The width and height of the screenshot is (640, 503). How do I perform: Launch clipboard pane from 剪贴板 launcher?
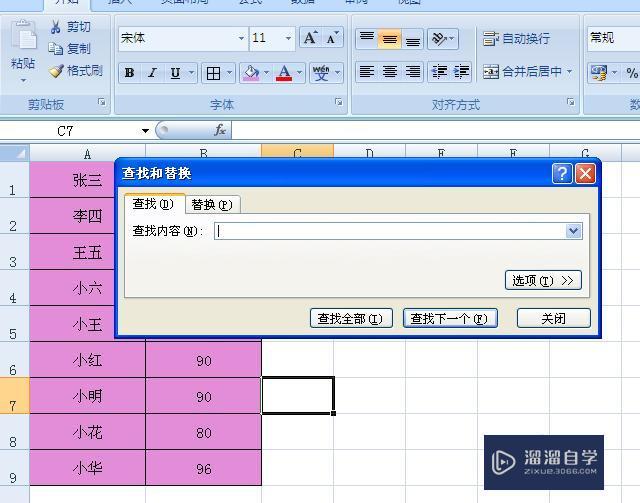[102, 102]
